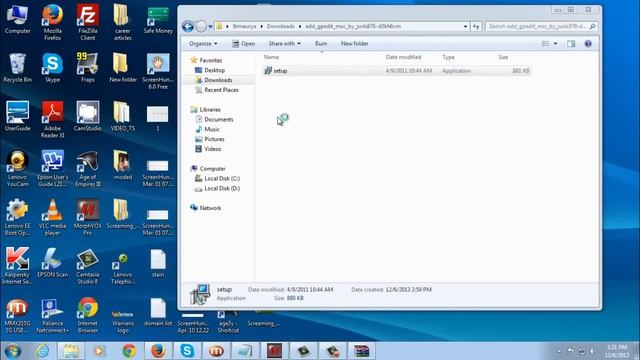This screenshot has height=360, width=640.
Task: Launch Age of Empires III shortcut
Action: 87,168
